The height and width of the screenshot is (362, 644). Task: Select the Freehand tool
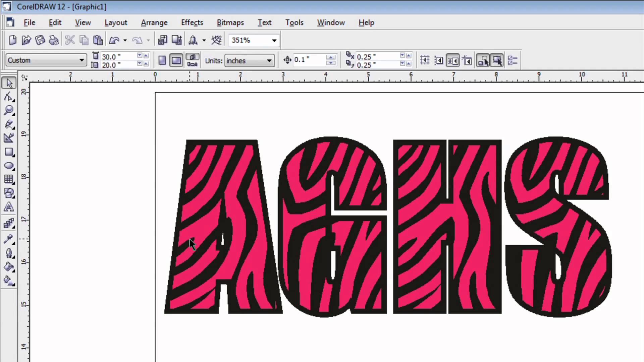point(9,124)
